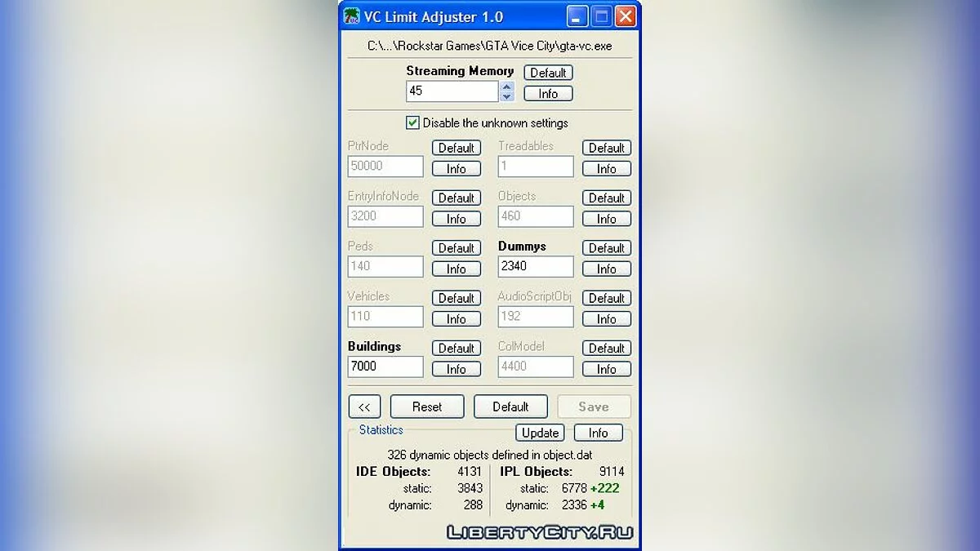The image size is (980, 551).
Task: Click the Default button next to Streaming Memory
Action: pyautogui.click(x=547, y=73)
